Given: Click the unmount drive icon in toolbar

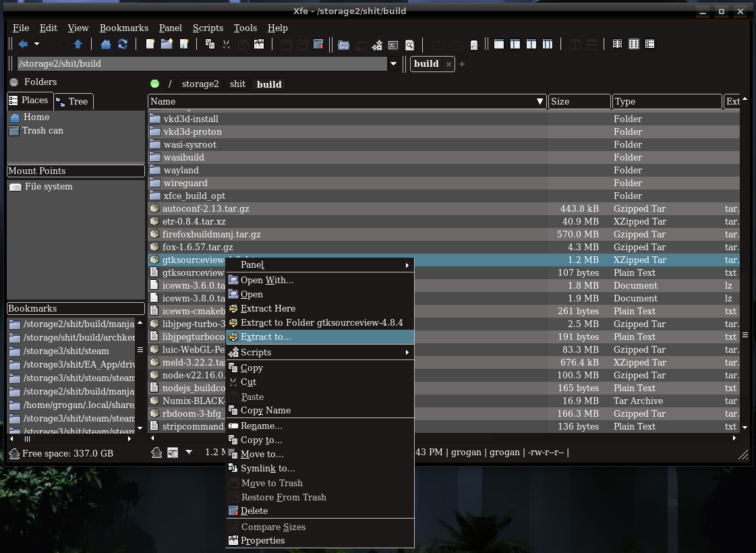Looking at the screenshot, I should (474, 45).
